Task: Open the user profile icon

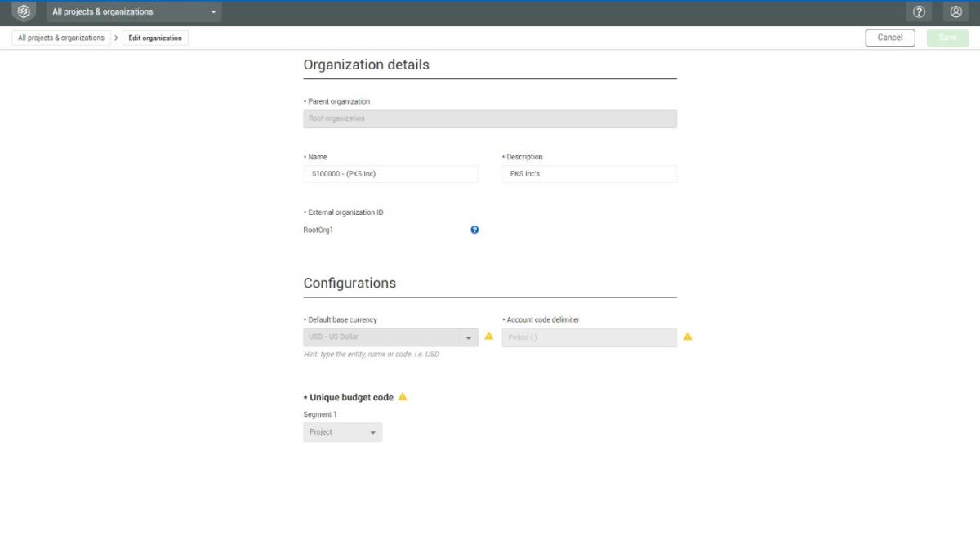Action: pyautogui.click(x=955, y=12)
